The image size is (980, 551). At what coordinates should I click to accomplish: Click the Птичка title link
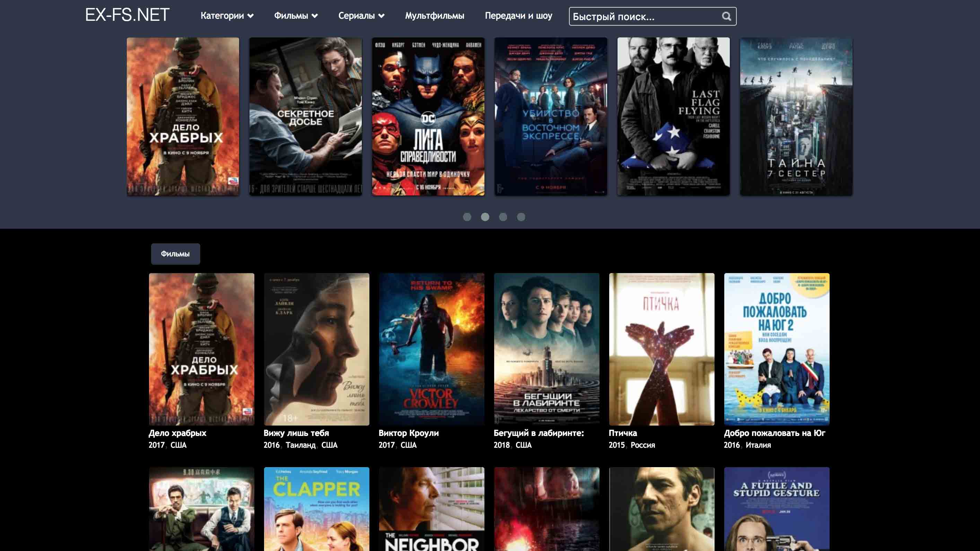coord(623,433)
